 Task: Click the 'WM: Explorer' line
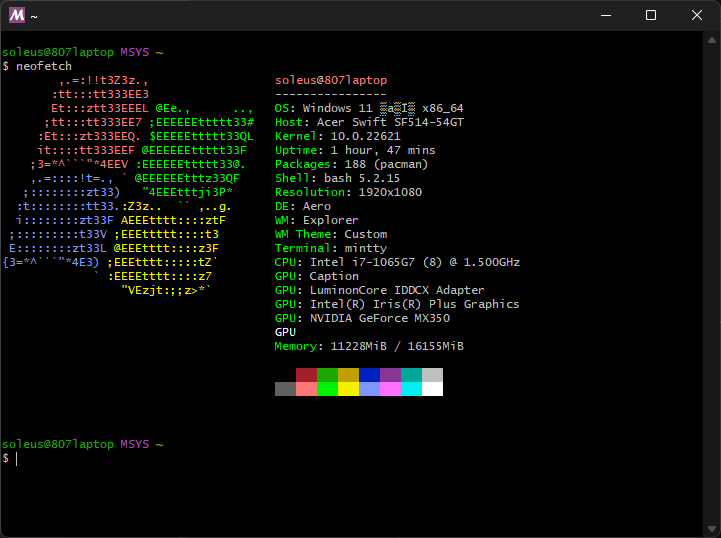[x=317, y=220]
